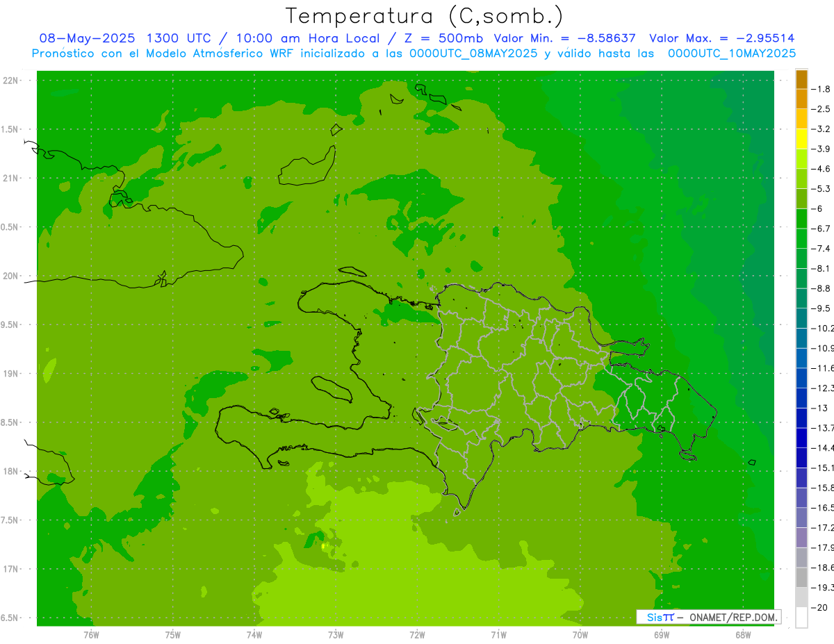The width and height of the screenshot is (834, 644).
Task: Click 'Pronóstico con el Modelo Atmósferico WRF' text
Action: click(x=163, y=53)
